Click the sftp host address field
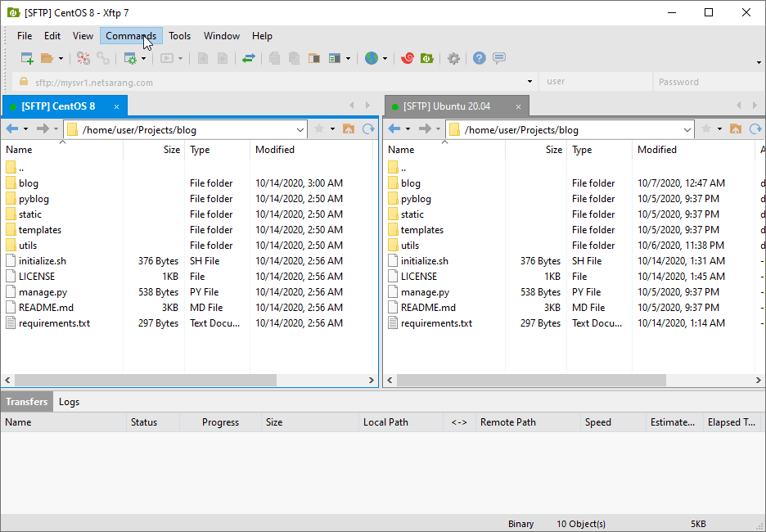The width and height of the screenshot is (766, 532). coord(273,82)
